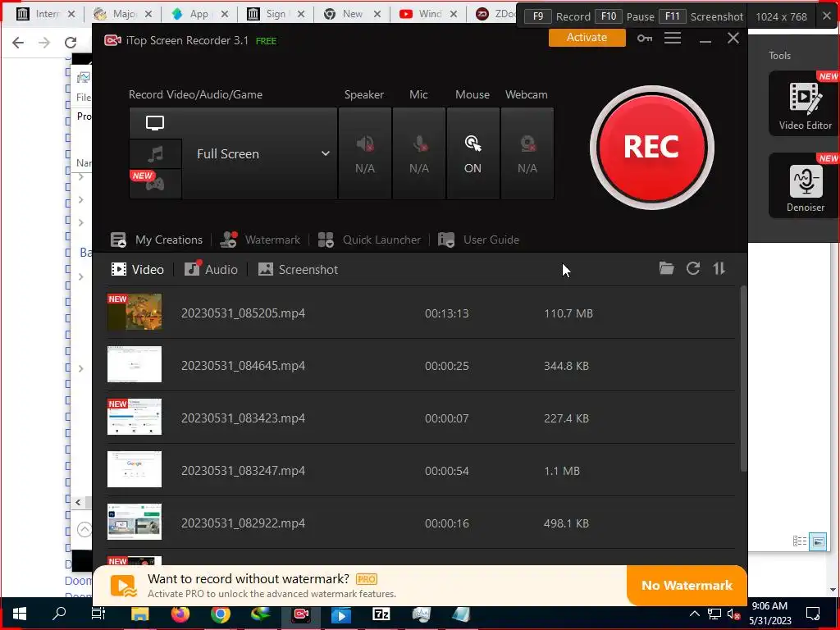Viewport: 840px width, 630px height.
Task: Select the screen recording mode monitor icon
Action: pos(155,123)
